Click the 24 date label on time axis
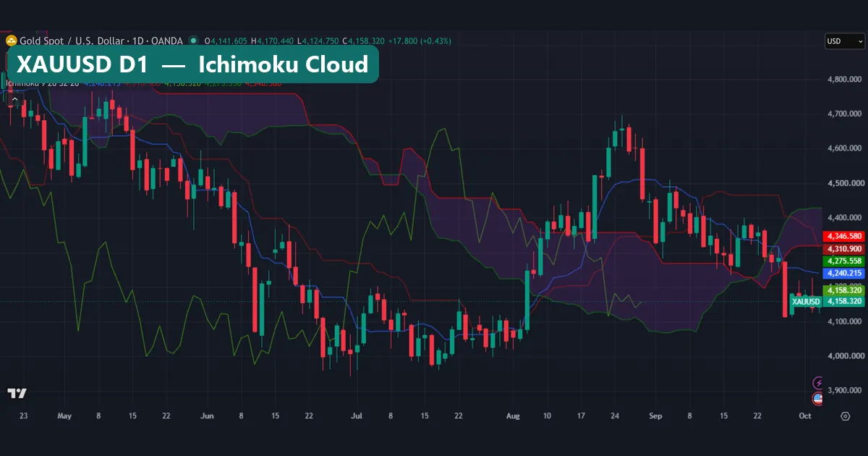The height and width of the screenshot is (456, 868). [x=615, y=416]
